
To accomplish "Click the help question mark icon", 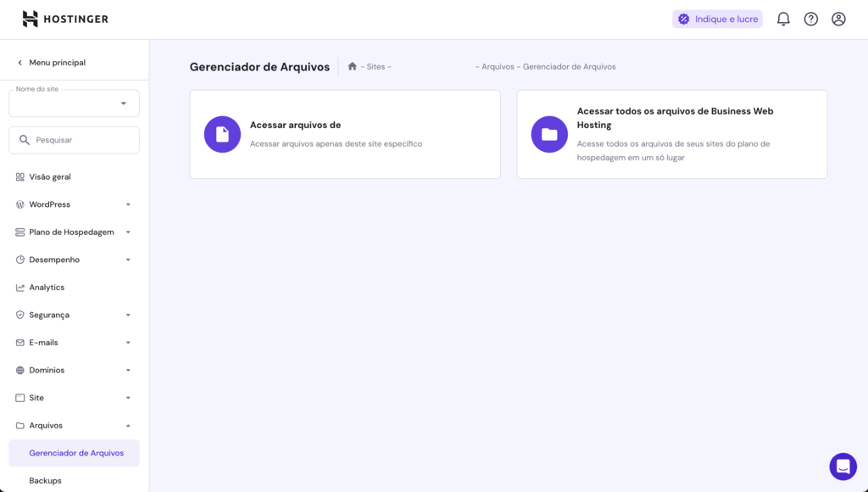I will click(x=810, y=18).
